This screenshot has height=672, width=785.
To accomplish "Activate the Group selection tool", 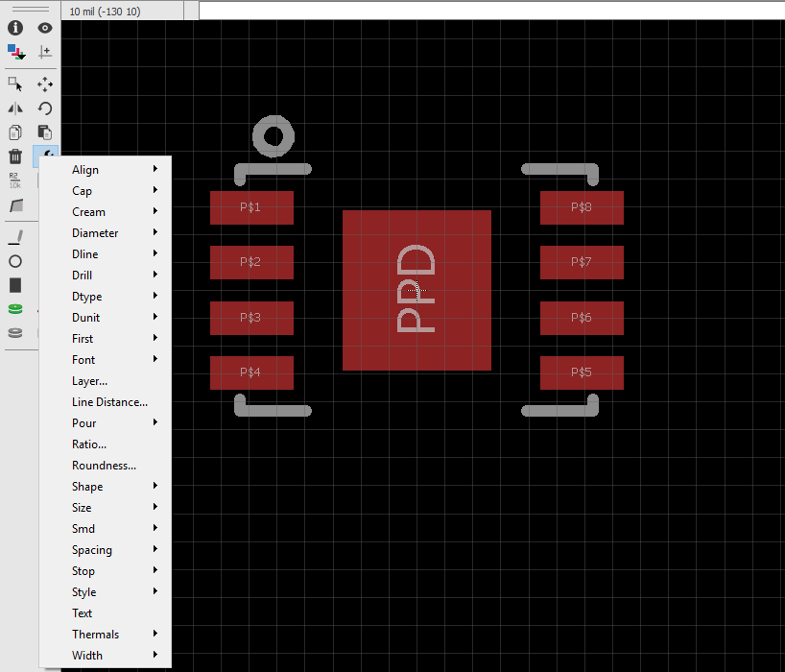I will click(15, 84).
